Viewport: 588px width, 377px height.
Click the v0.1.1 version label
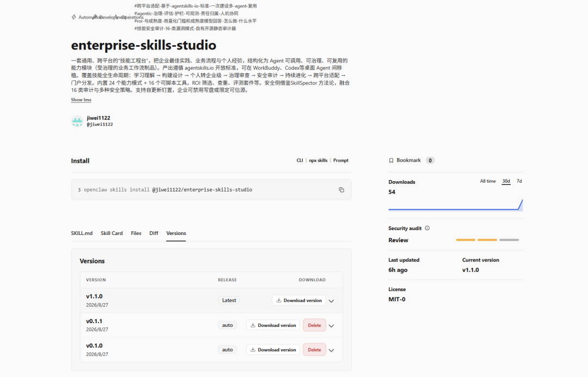pyautogui.click(x=94, y=321)
